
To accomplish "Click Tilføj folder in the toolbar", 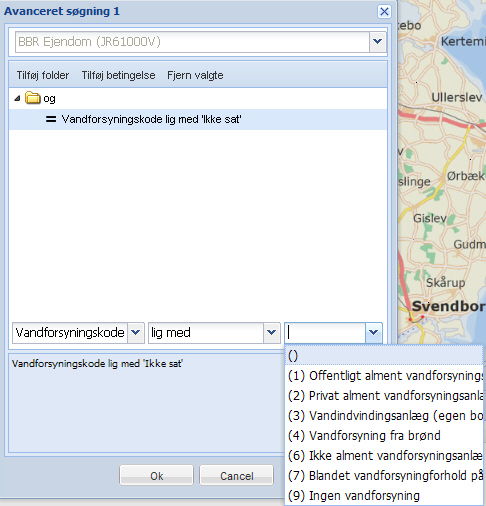I will tap(43, 75).
